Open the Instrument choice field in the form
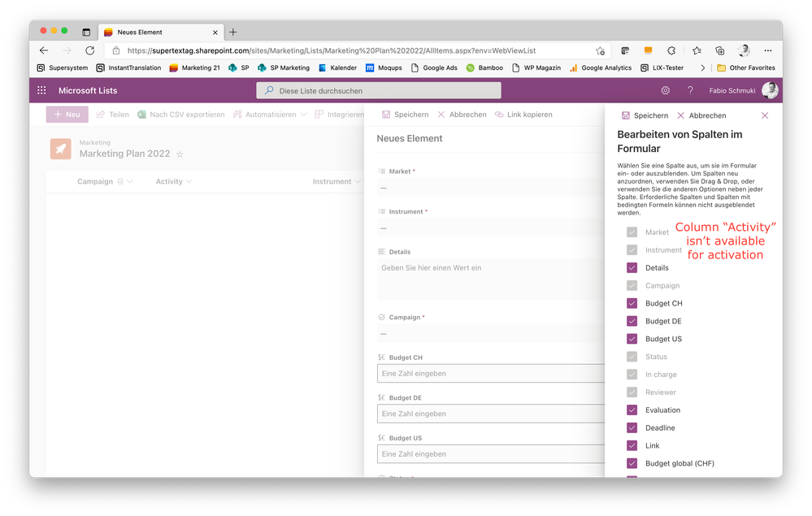 click(490, 228)
